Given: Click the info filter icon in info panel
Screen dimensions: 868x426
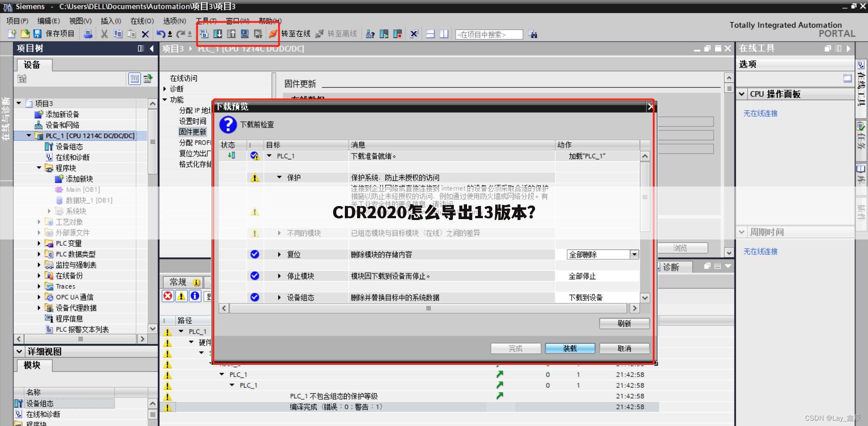Looking at the screenshot, I should (195, 296).
